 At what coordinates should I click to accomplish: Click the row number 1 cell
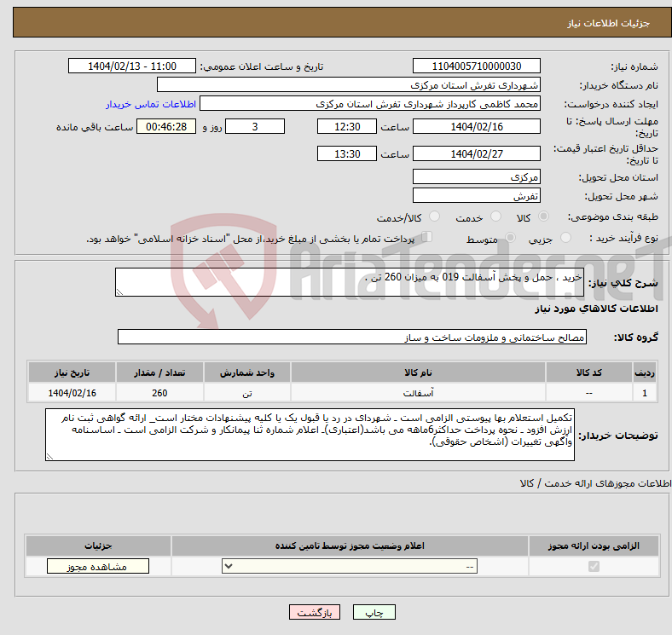click(645, 392)
